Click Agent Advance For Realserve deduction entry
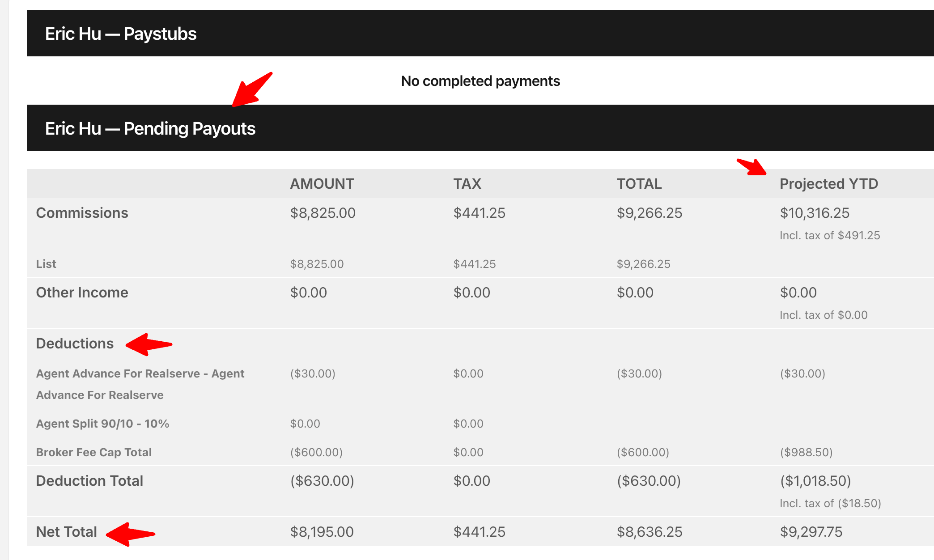The image size is (934, 560). pos(140,384)
